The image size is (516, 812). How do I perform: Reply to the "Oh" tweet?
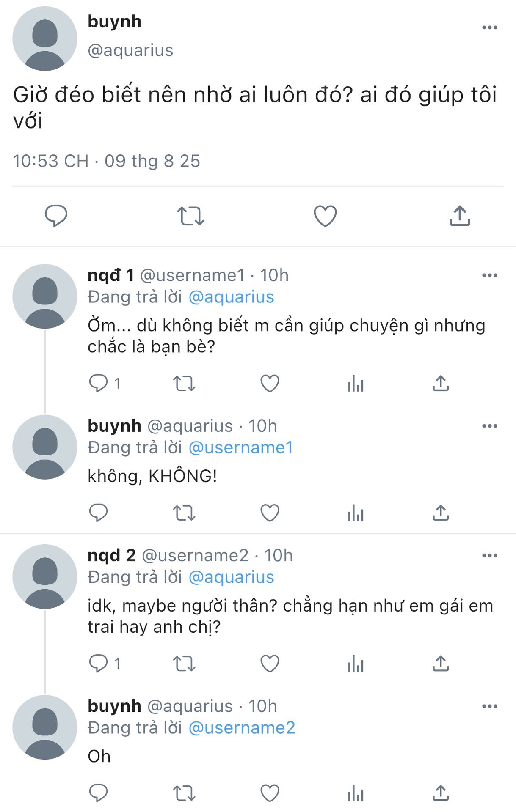click(99, 793)
